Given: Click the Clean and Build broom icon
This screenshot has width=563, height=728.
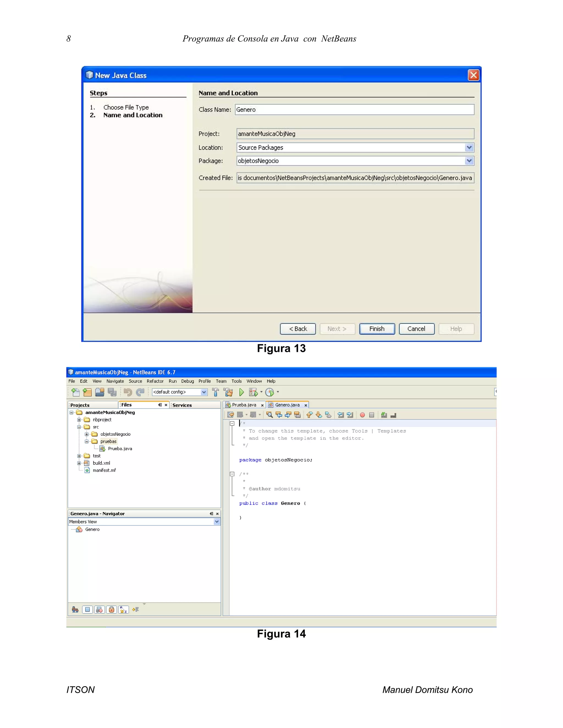Looking at the screenshot, I should pos(228,392).
